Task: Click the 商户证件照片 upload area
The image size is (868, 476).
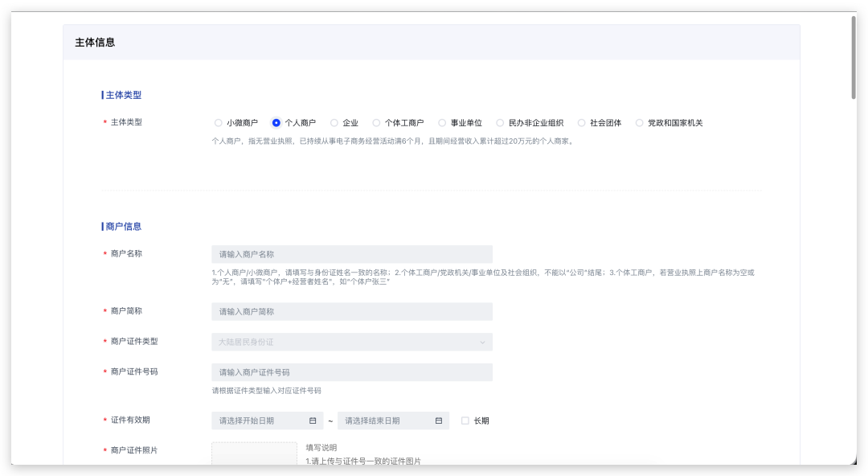Action: [254, 453]
